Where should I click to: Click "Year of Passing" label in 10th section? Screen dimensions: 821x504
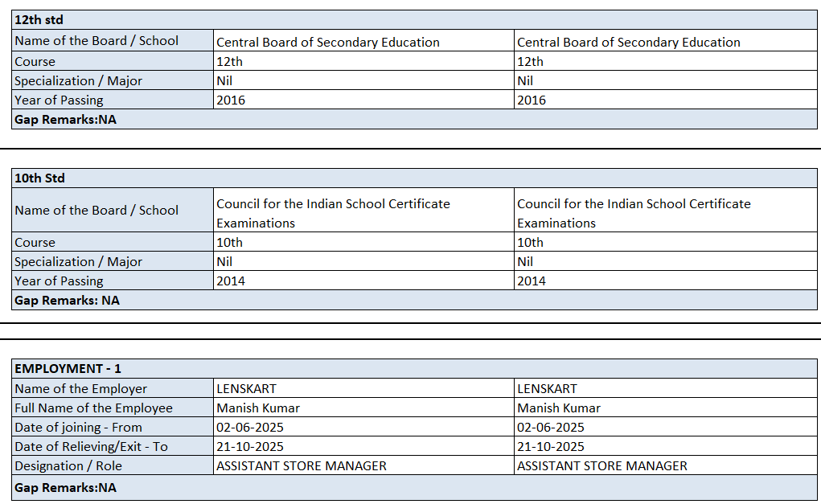pos(59,281)
